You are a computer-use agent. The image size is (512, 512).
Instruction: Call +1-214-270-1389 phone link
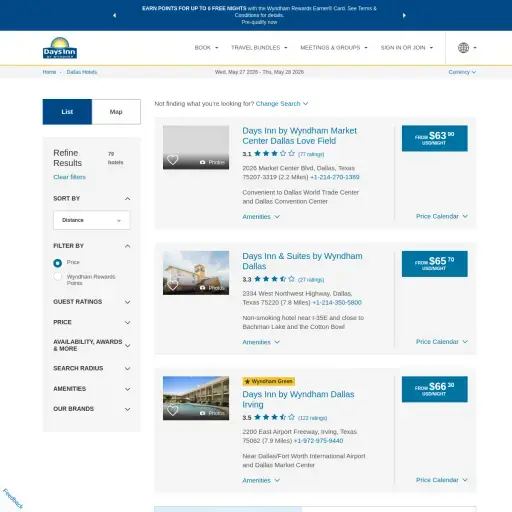click(335, 177)
